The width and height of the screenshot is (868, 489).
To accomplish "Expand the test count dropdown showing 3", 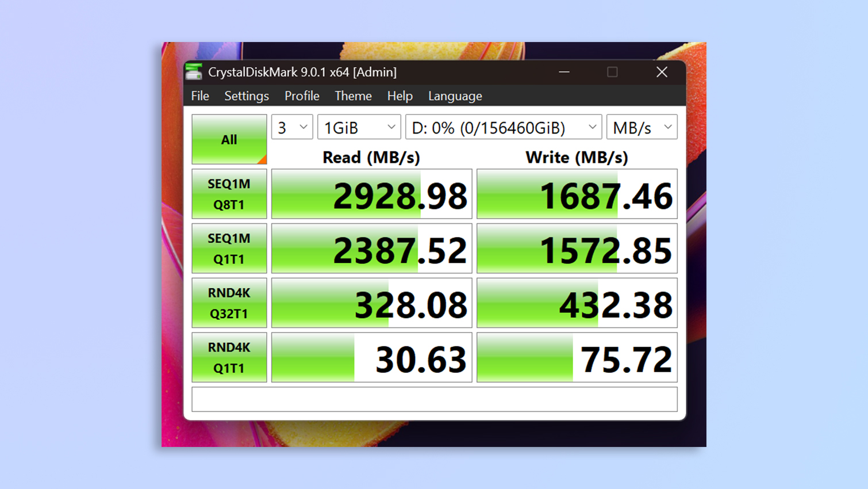I will click(x=292, y=127).
